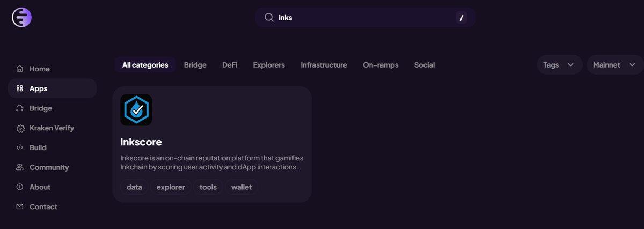Click the slash shortcut badge in search bar
The height and width of the screenshot is (229, 644).
(462, 18)
